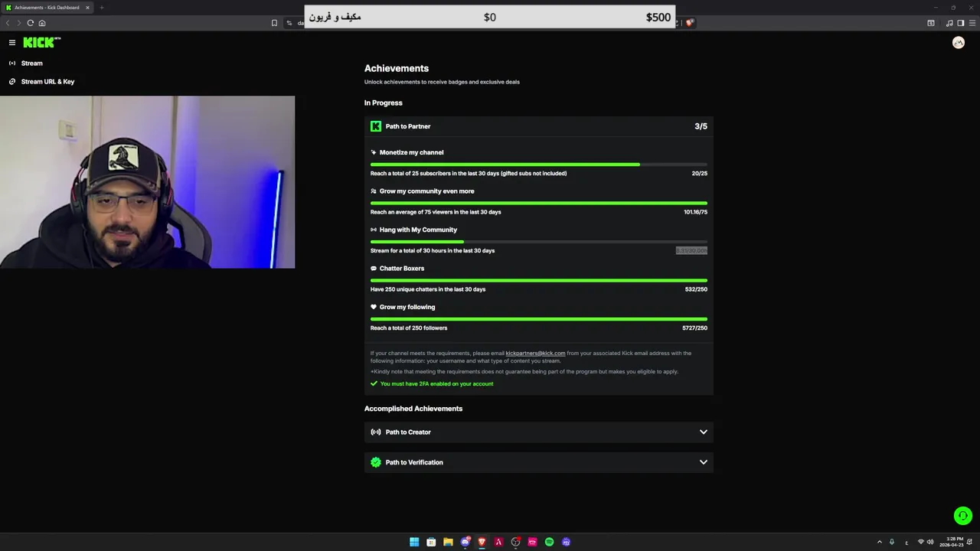The height and width of the screenshot is (551, 980).
Task: Click the Chatter Boxers progress bar
Action: [x=539, y=281]
